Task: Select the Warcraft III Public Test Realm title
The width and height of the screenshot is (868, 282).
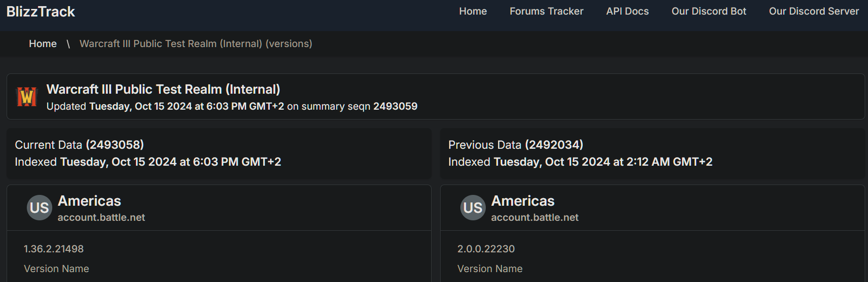Action: coord(163,89)
